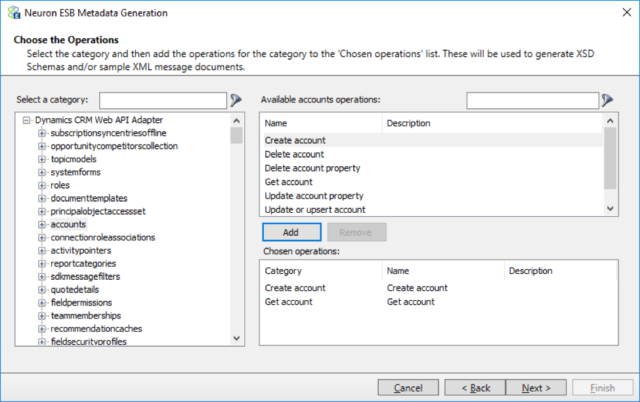Select Update account property operation
Viewport: 640px width, 402px height.
pos(314,196)
